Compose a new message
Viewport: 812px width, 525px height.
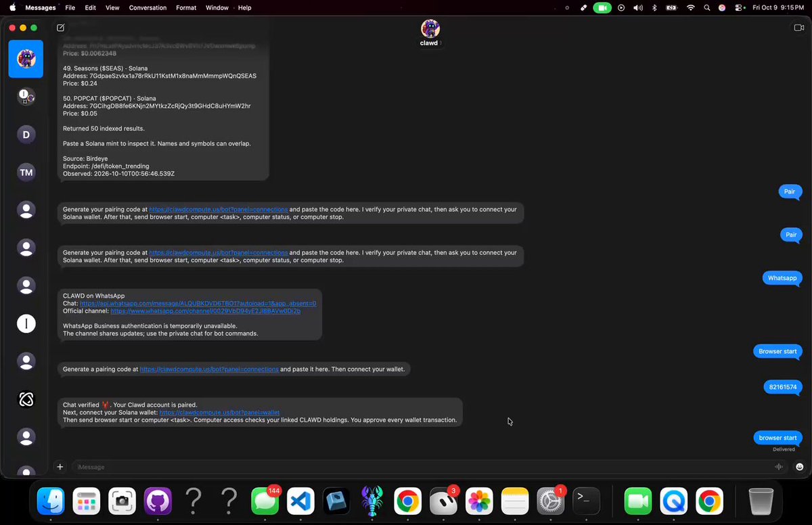click(x=61, y=28)
